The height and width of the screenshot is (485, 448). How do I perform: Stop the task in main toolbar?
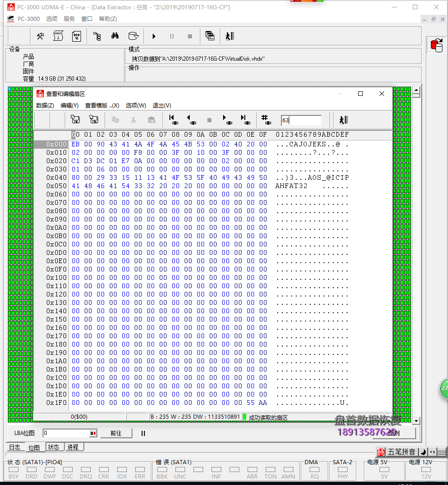pyautogui.click(x=190, y=37)
